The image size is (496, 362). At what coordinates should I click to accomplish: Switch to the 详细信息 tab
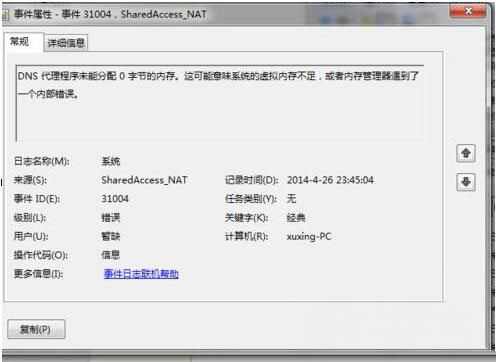[66, 43]
